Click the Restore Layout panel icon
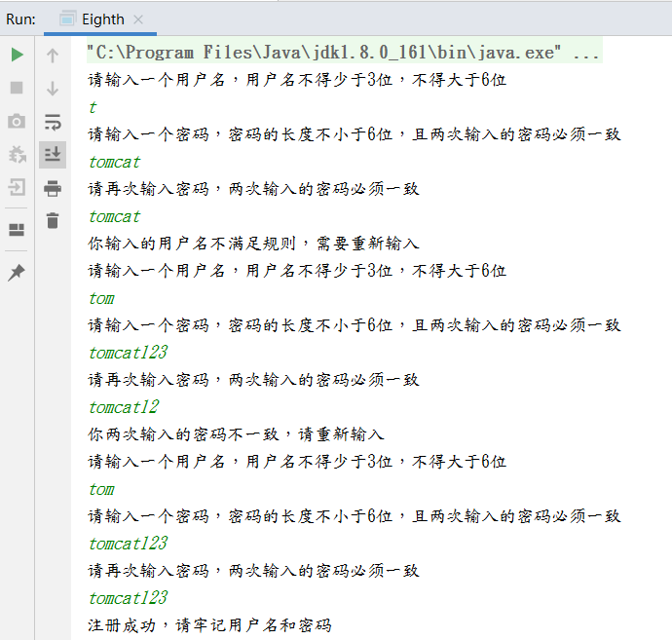The image size is (672, 640). click(17, 230)
